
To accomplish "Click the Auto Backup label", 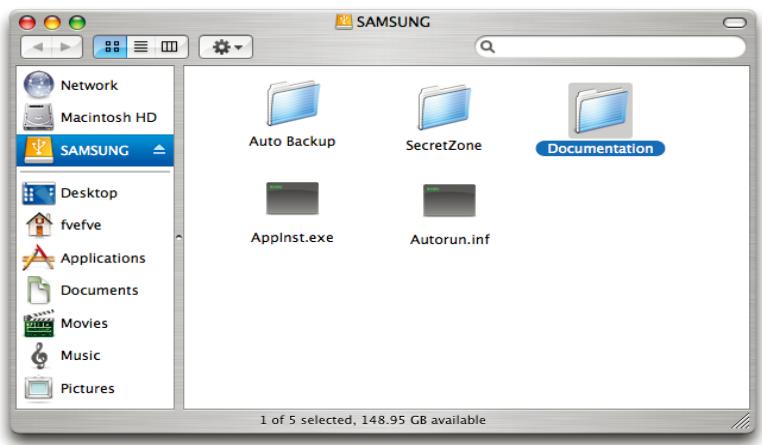I will (292, 141).
